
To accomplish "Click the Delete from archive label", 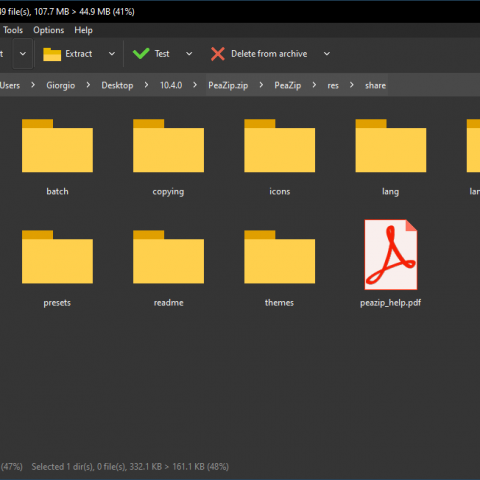I will point(269,54).
